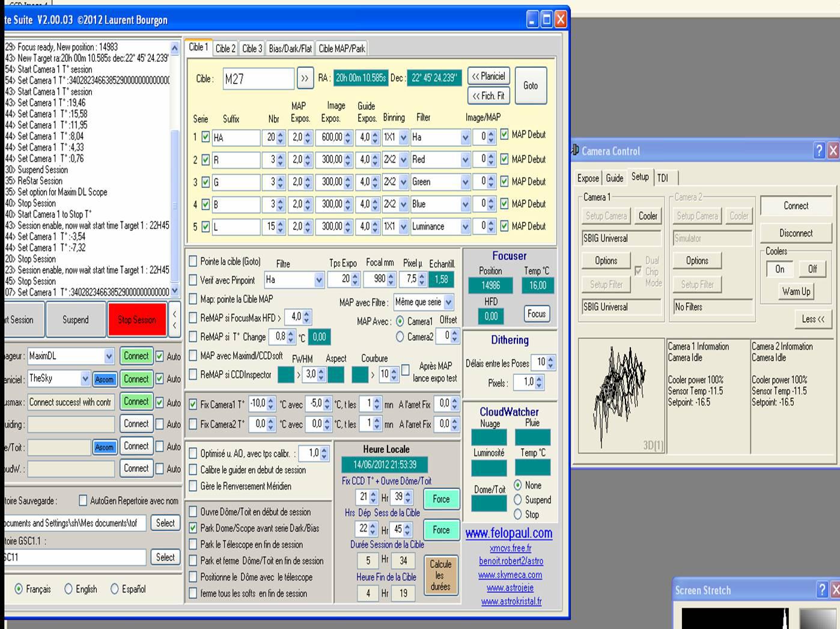Click the Ascom button on the Dôme/Toit row
Image resolution: width=840 pixels, height=629 pixels.
click(104, 447)
